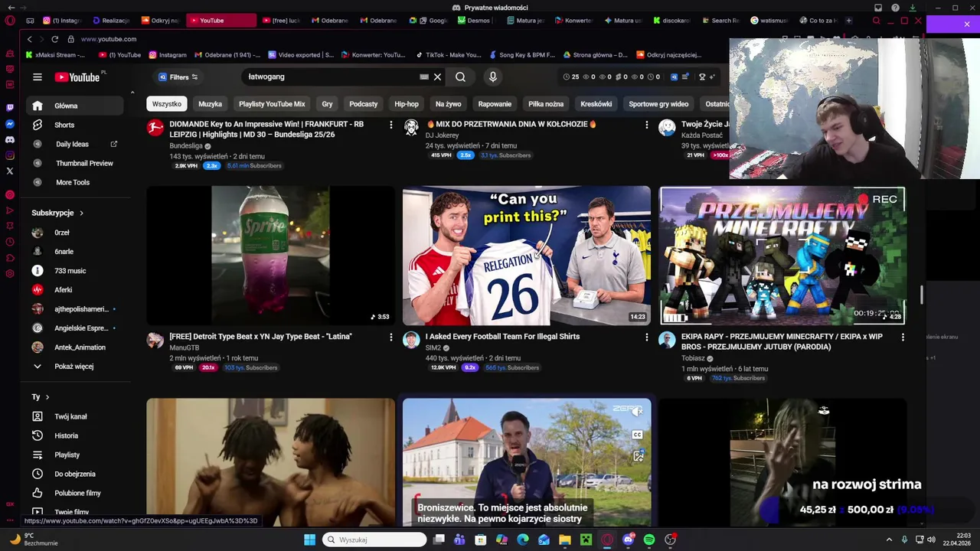Select the Wszystko filter chip
This screenshot has width=980, height=551.
click(x=166, y=104)
